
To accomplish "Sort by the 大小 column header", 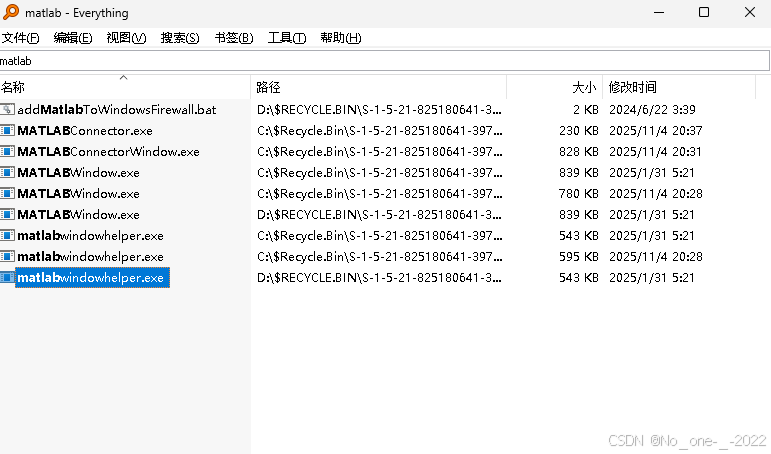I will tap(555, 87).
